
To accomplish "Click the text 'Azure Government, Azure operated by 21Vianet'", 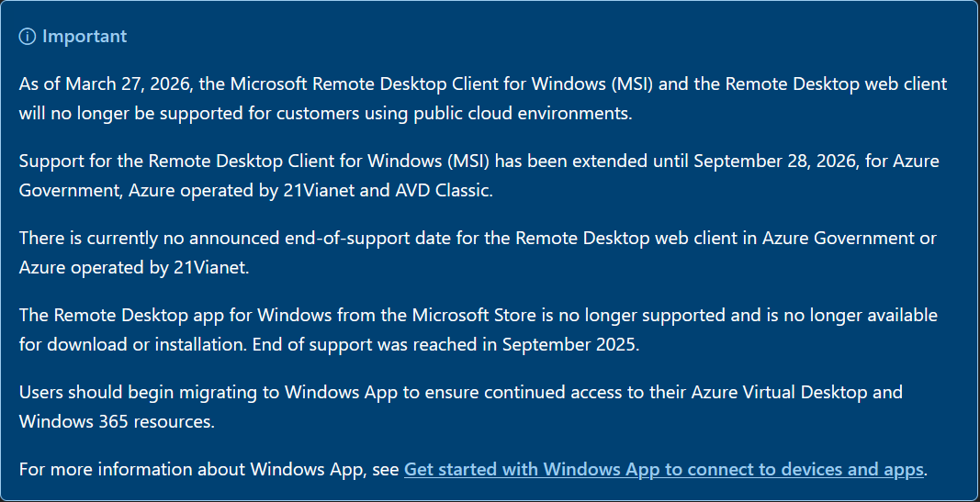I will click(186, 191).
